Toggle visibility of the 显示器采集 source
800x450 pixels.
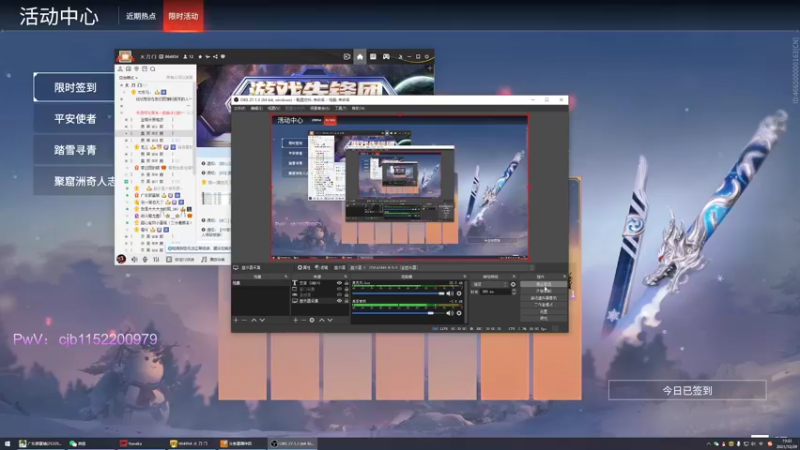click(339, 301)
